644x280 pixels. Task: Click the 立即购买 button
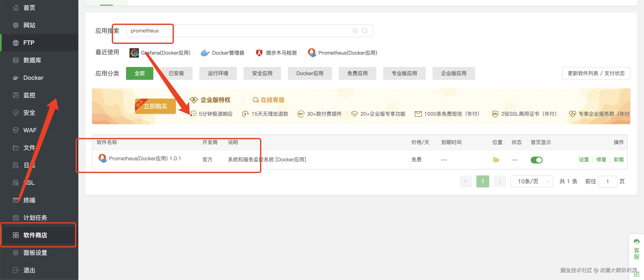click(155, 106)
